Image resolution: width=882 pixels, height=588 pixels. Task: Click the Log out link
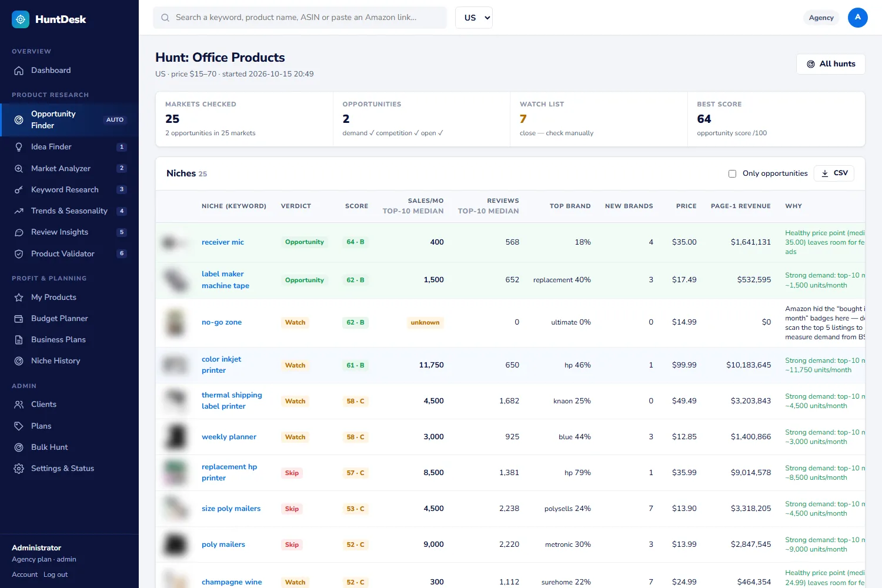click(56, 574)
